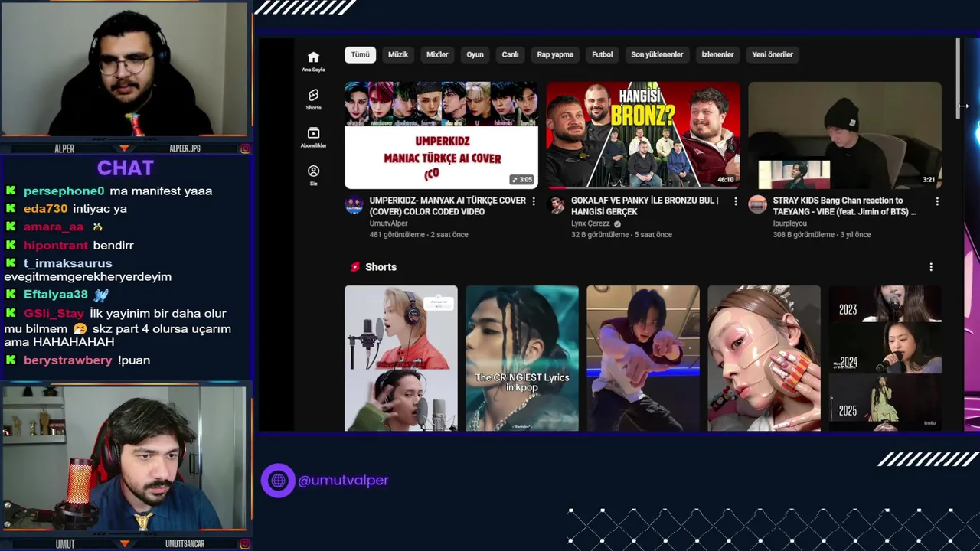Open the Abonelikler subscriptions icon
Image resolution: width=980 pixels, height=551 pixels.
(313, 137)
